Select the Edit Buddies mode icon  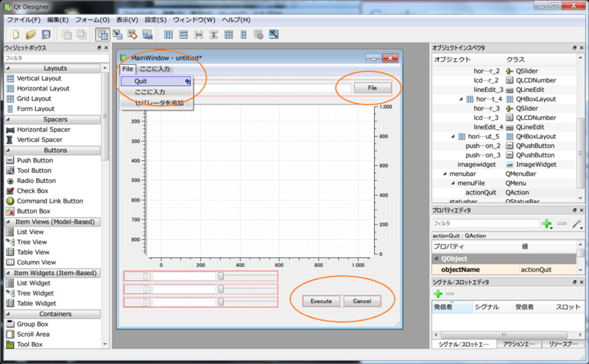tap(133, 35)
